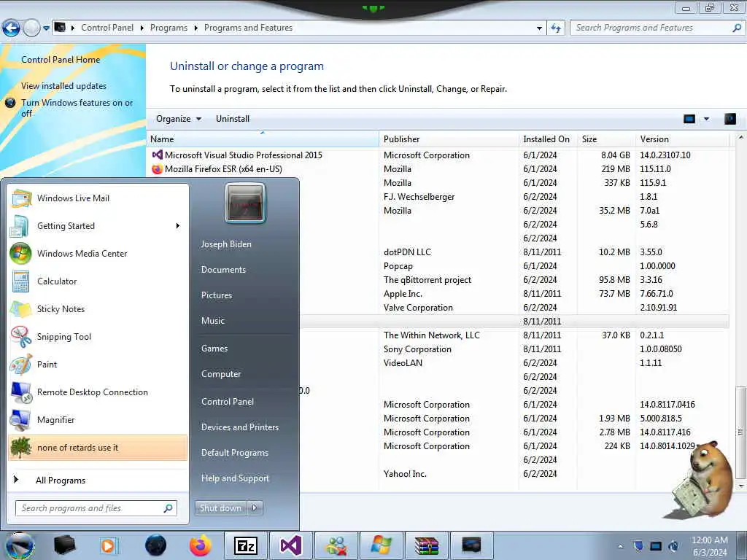Click the user account picture in Start menu
This screenshot has width=747, height=560.
coord(245,203)
